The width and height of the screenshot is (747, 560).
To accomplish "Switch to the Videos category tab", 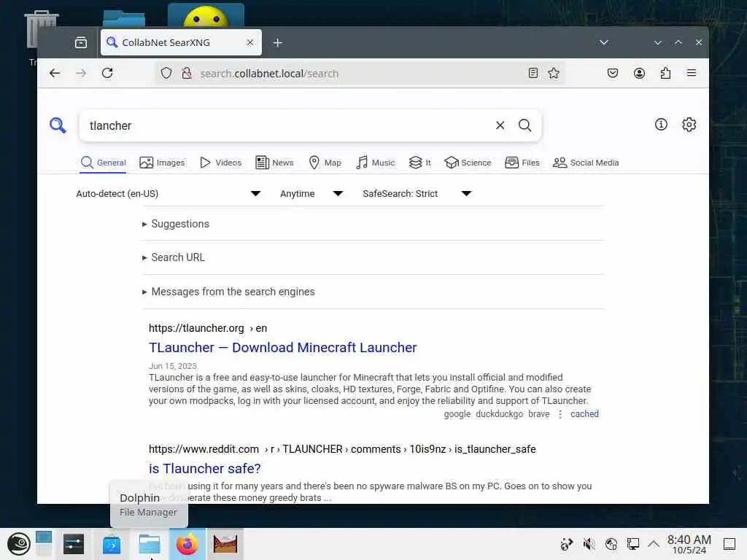I will (220, 163).
